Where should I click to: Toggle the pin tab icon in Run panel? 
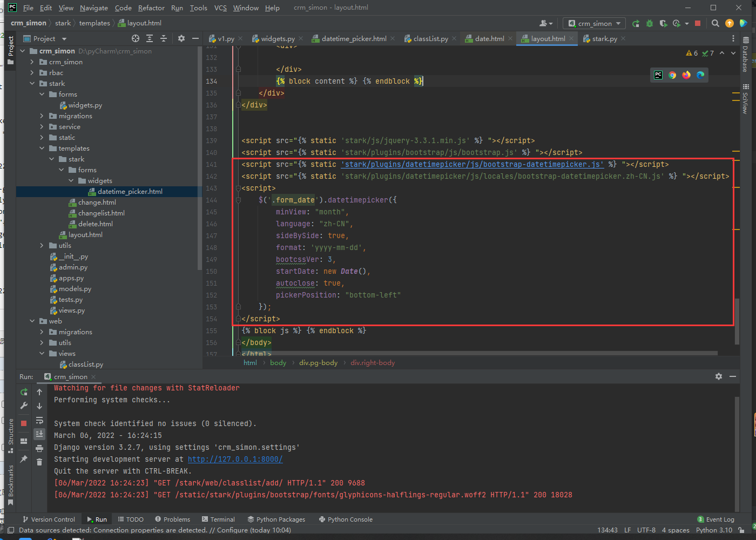24,459
